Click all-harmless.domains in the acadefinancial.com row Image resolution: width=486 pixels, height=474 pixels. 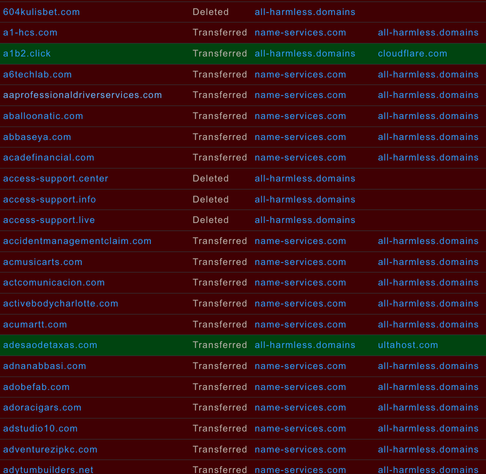tap(428, 158)
